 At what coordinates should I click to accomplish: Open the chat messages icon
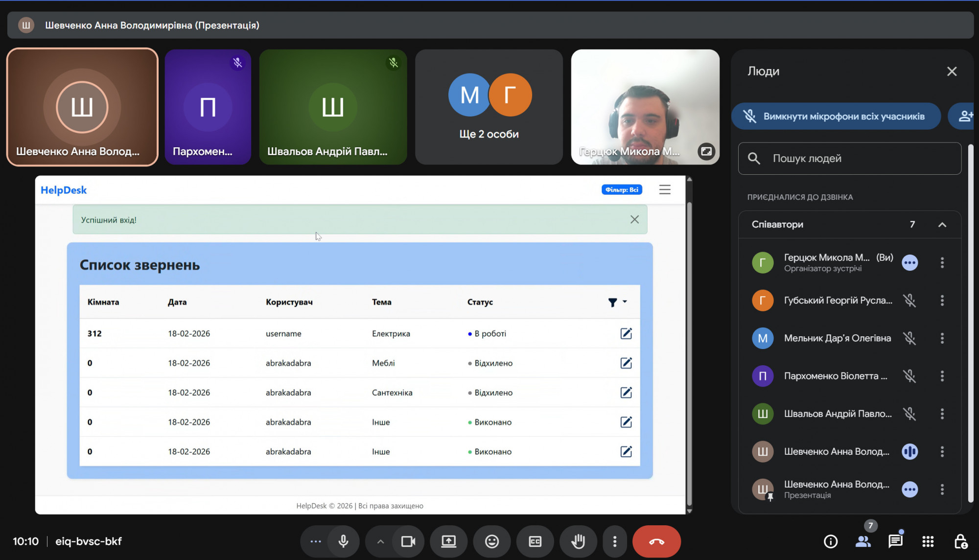click(895, 541)
